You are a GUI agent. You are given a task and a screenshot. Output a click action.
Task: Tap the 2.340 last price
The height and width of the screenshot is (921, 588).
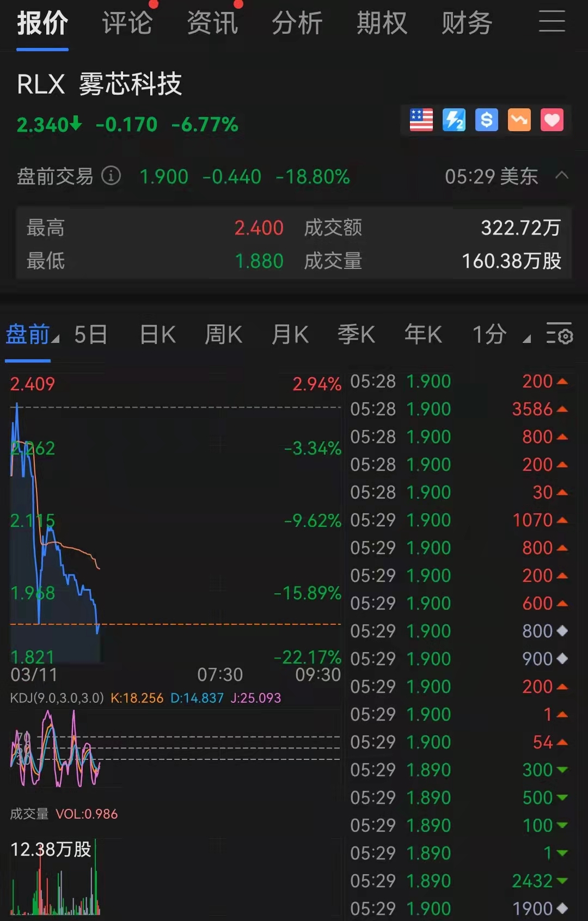(49, 125)
